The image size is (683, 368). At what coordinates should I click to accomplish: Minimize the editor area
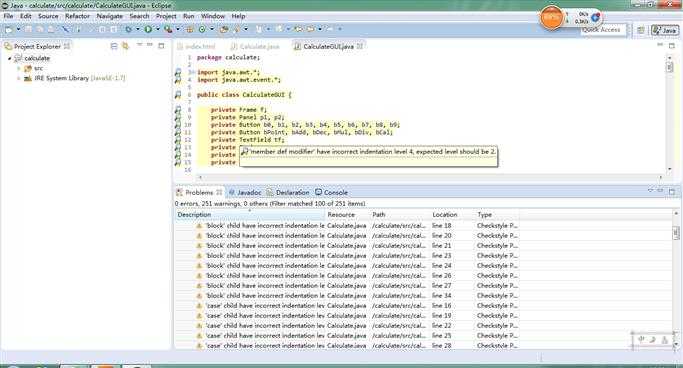(x=660, y=45)
